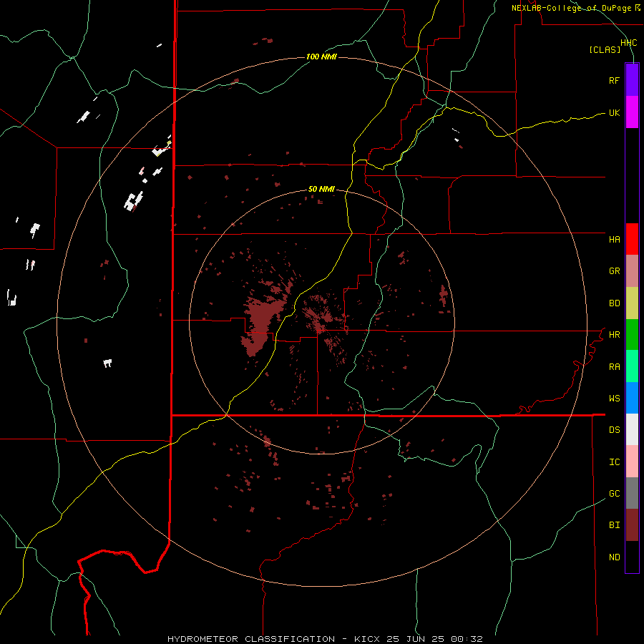
Task: Click the aqua RA legend swatch
Action: tap(632, 366)
